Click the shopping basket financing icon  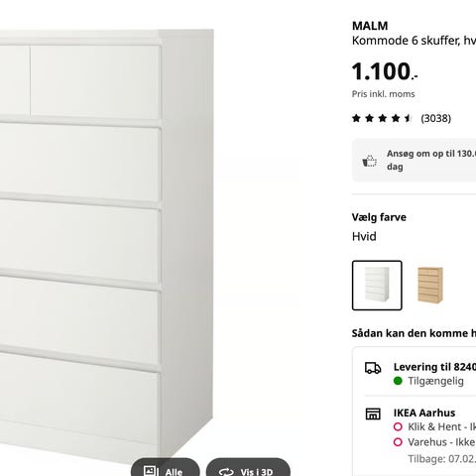369,161
